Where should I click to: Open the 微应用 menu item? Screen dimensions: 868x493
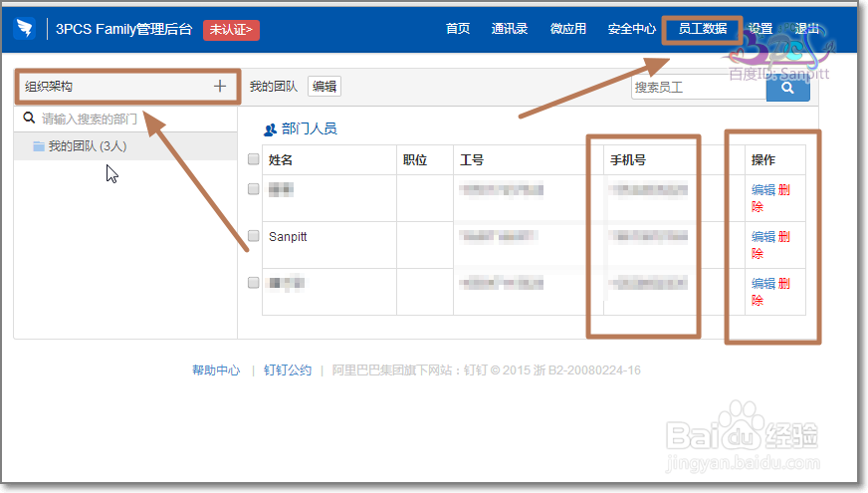[568, 29]
